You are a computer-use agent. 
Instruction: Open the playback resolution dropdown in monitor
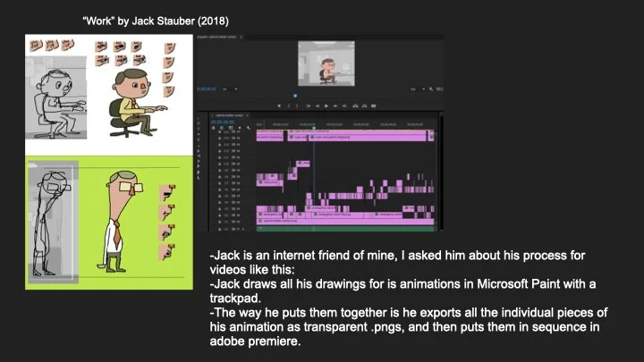[x=417, y=89]
